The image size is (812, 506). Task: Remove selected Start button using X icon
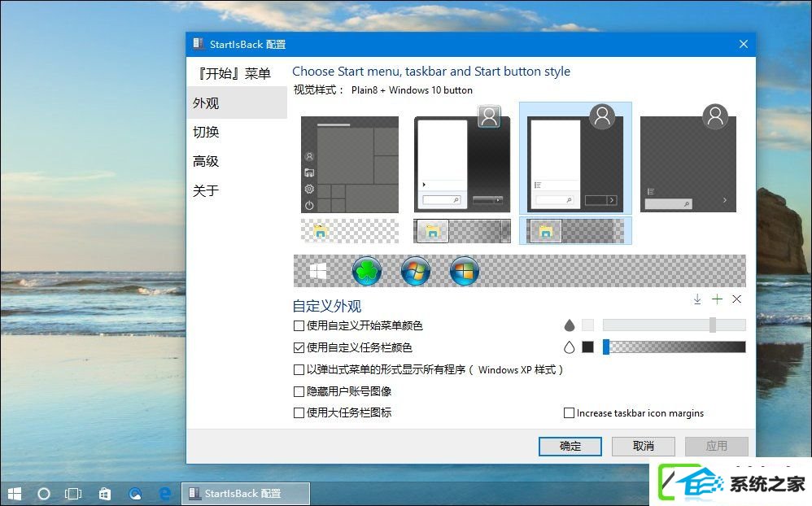[x=736, y=299]
